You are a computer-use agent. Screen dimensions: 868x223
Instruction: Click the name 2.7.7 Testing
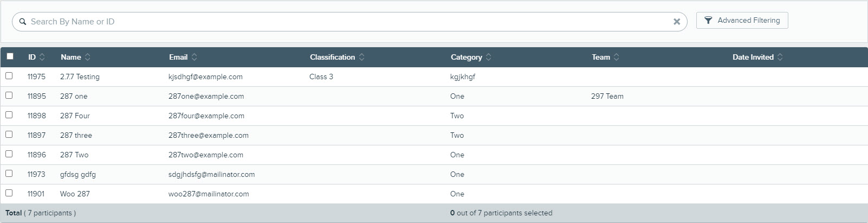pyautogui.click(x=80, y=77)
